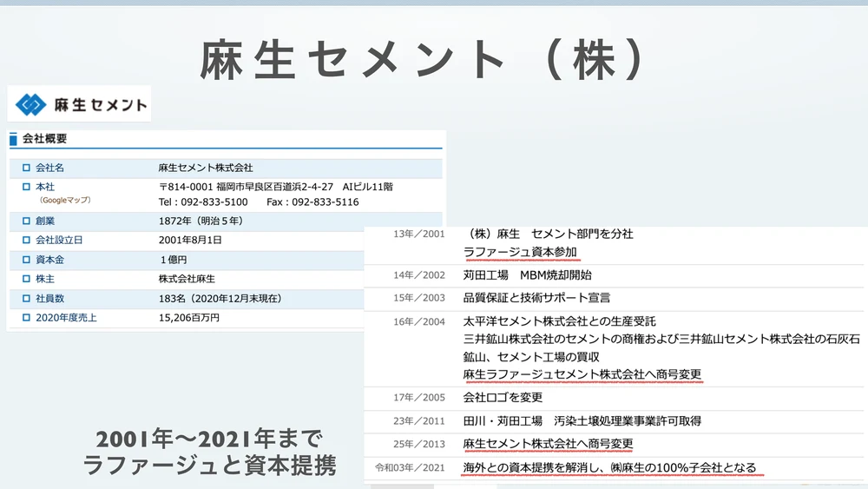
Task: Click the square bullet beside 株主
Action: (x=26, y=279)
